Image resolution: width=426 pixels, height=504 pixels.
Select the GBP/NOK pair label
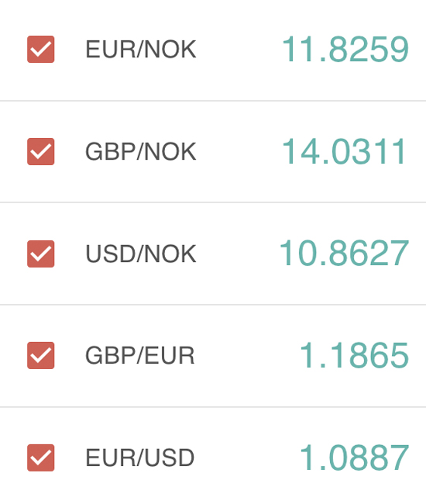[141, 152]
